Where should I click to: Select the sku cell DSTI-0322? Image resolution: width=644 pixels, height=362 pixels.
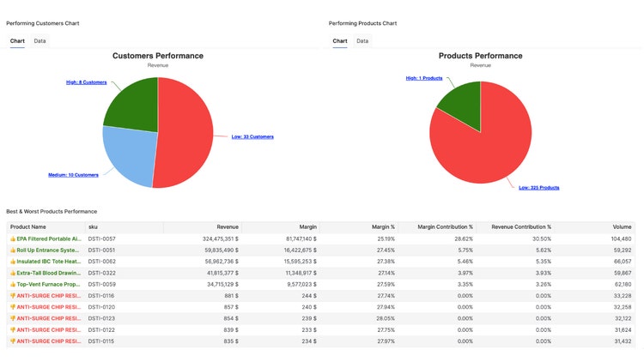(102, 273)
